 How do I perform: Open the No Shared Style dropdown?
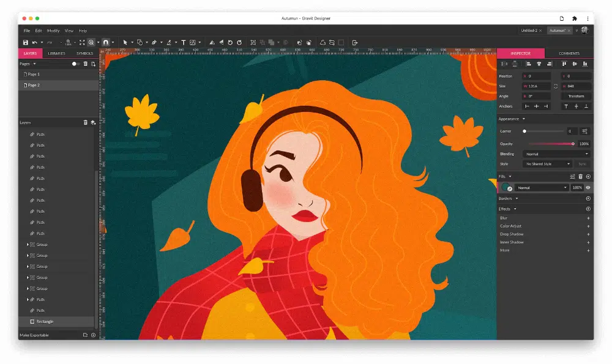[x=548, y=164]
